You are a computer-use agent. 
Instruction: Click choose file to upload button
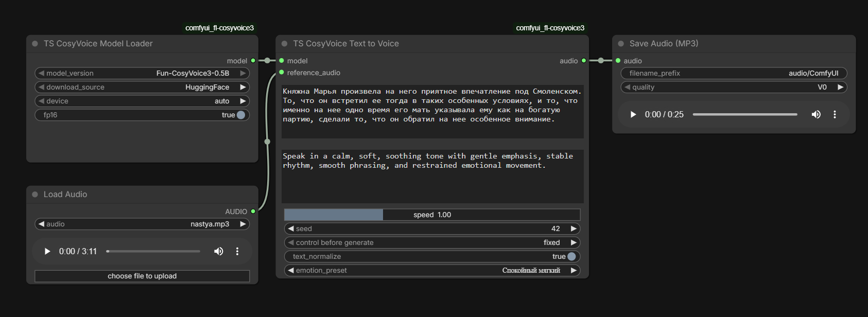[x=142, y=276]
